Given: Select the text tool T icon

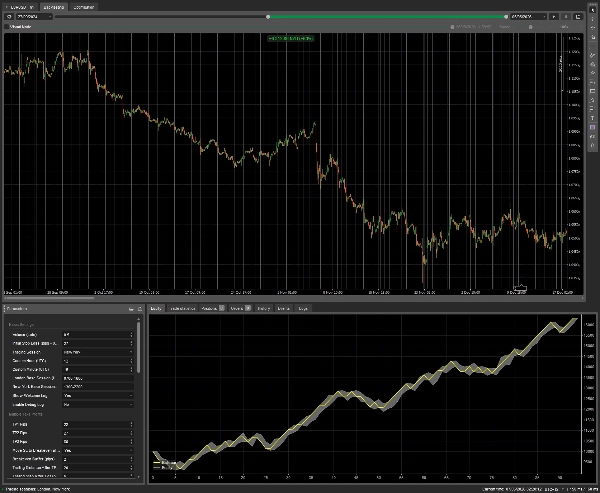Looking at the screenshot, I should click(x=593, y=118).
